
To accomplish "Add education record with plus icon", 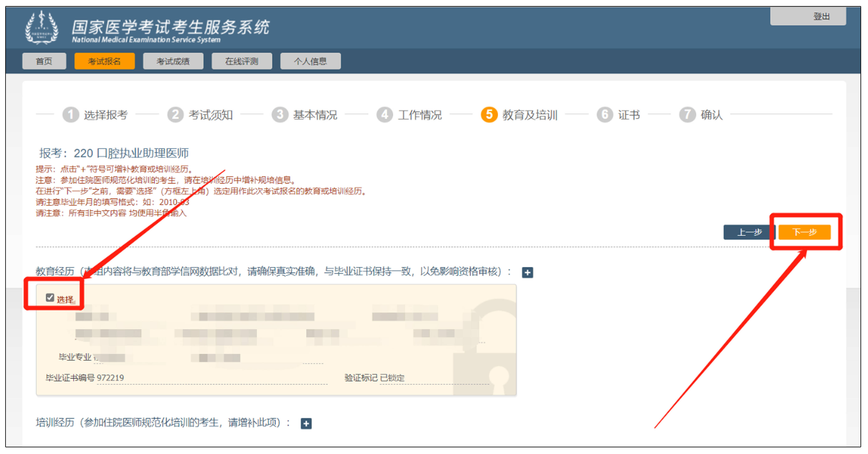I will (527, 272).
